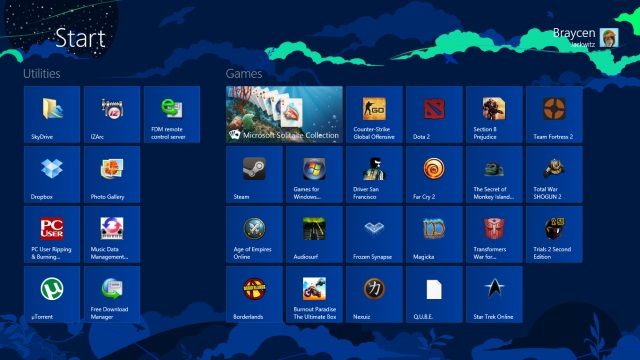Image resolution: width=640 pixels, height=360 pixels.
Task: Start Frozen Synapse
Action: click(x=374, y=234)
